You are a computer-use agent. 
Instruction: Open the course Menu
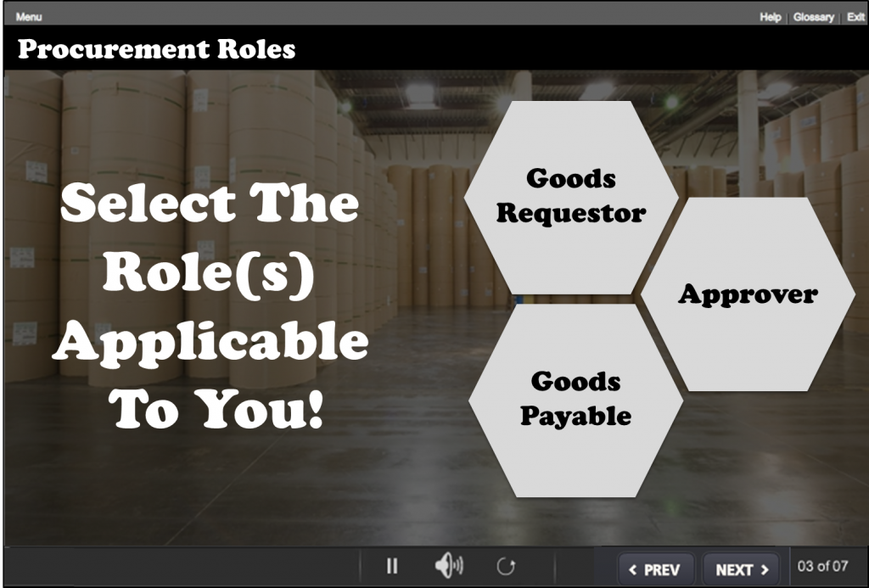28,15
